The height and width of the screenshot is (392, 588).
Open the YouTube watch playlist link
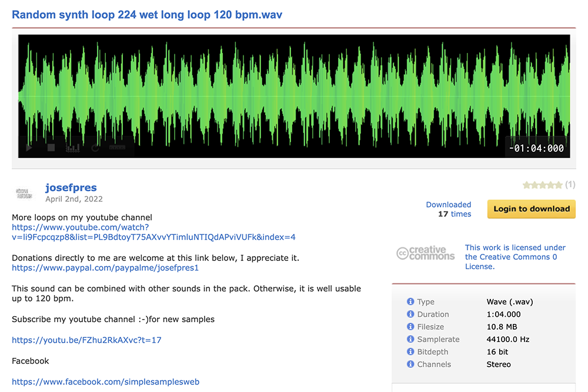point(153,232)
